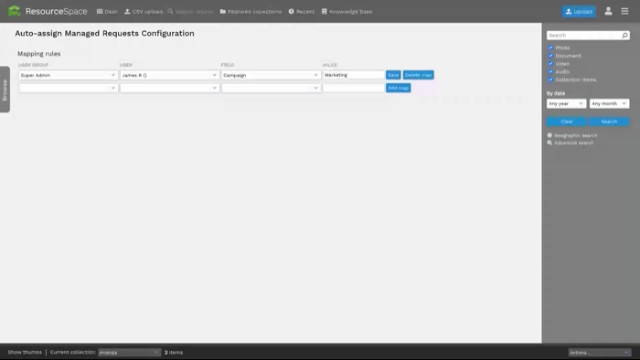Open the Super Admin user group dropdown
The width and height of the screenshot is (640, 360).
click(68, 75)
